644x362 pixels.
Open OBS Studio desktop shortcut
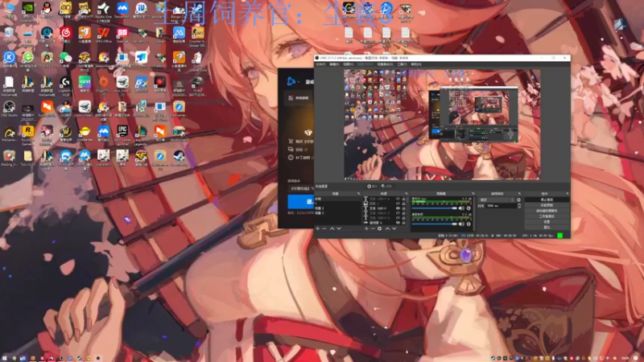click(x=9, y=107)
